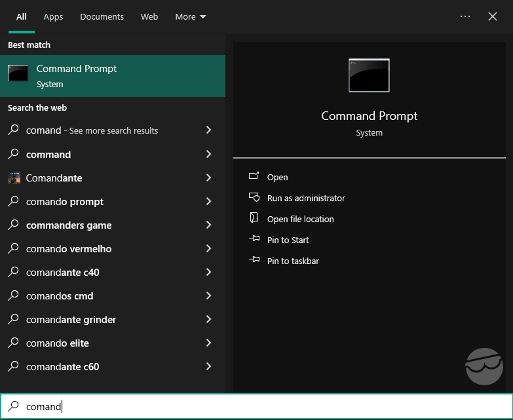
Task: Expand arrow for 'comand' web results
Action: (209, 130)
